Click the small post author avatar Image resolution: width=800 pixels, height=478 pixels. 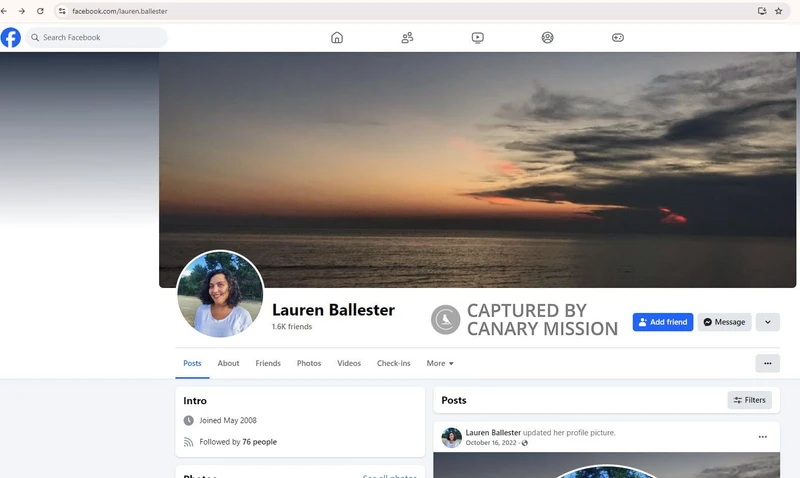point(452,438)
